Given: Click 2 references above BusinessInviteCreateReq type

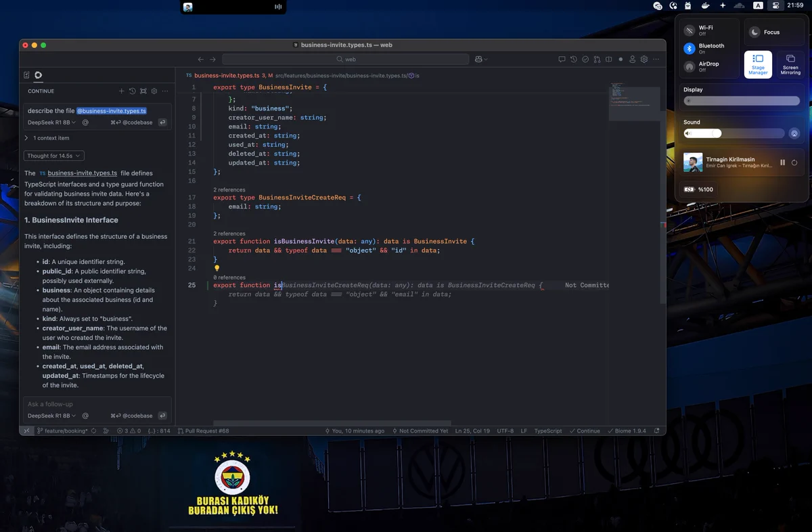Looking at the screenshot, I should tap(229, 190).
